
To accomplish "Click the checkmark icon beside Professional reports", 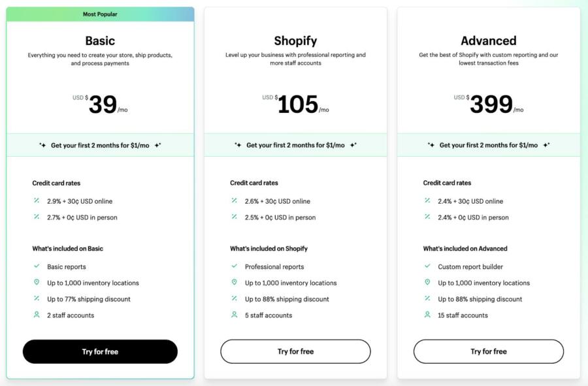I will (x=235, y=266).
